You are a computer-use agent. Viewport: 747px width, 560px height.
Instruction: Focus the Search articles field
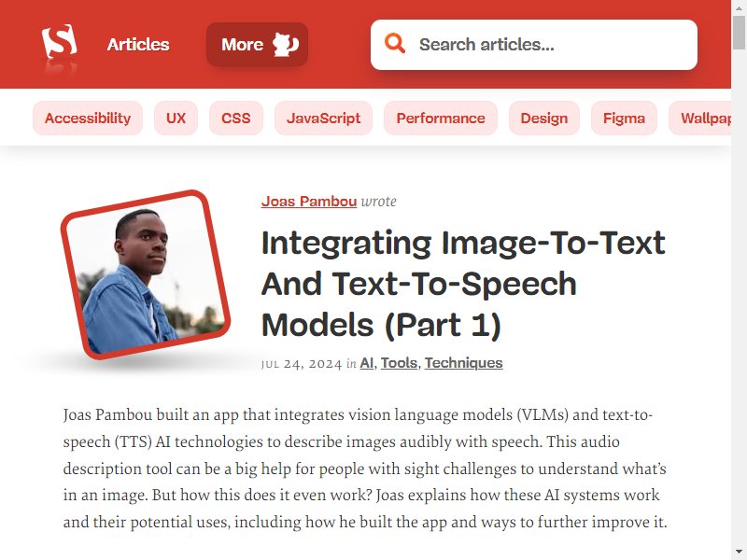[x=533, y=45]
